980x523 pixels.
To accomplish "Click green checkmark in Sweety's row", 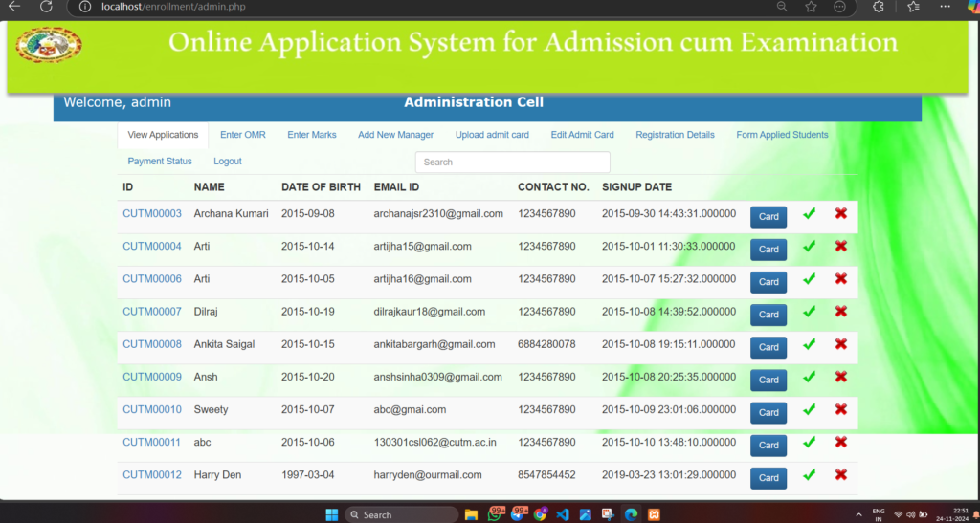I will click(x=810, y=409).
